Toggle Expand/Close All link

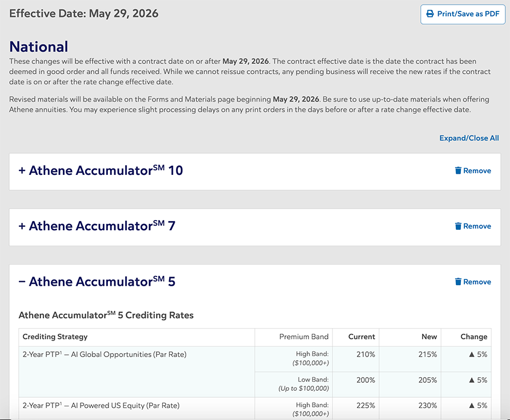[469, 138]
